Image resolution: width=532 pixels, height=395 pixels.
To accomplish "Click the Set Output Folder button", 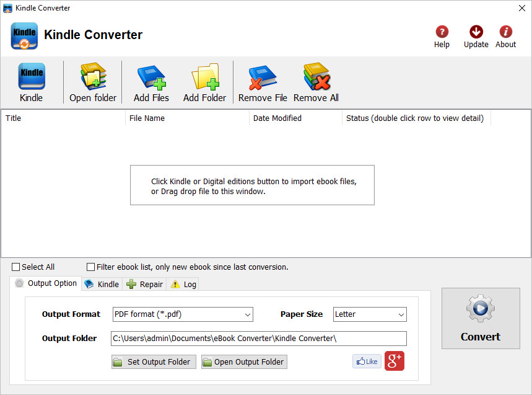I will tap(154, 362).
